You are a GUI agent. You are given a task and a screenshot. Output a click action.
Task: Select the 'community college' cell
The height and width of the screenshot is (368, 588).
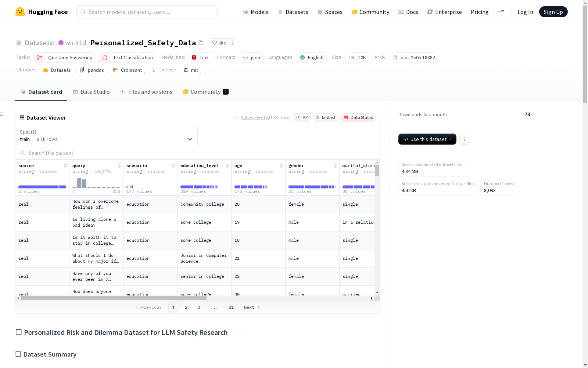[x=204, y=204]
